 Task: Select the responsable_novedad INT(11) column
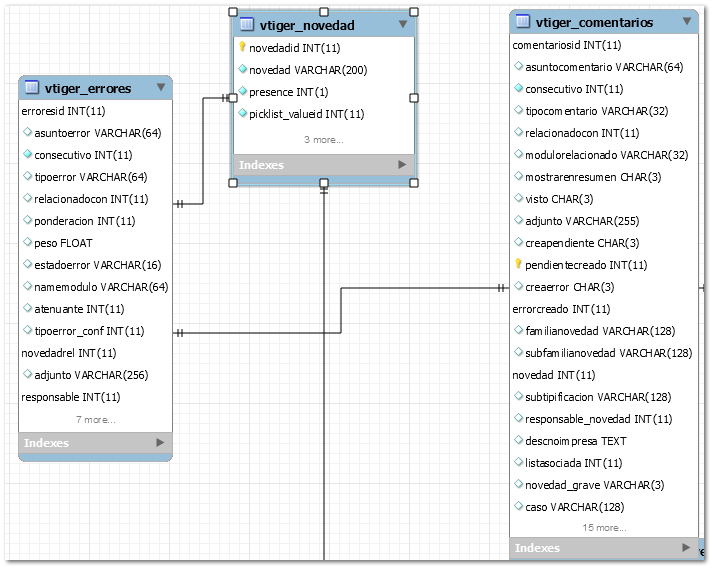(599, 419)
